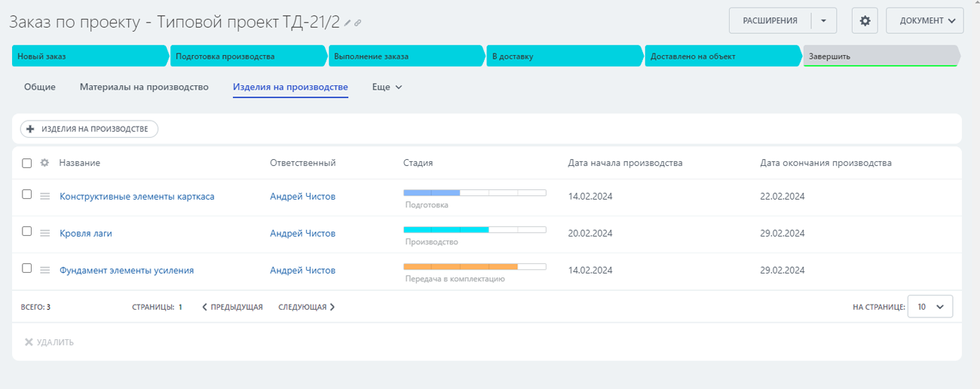Viewport: 980px width, 389px height.
Task: Open the rows per page dropdown
Action: click(930, 307)
